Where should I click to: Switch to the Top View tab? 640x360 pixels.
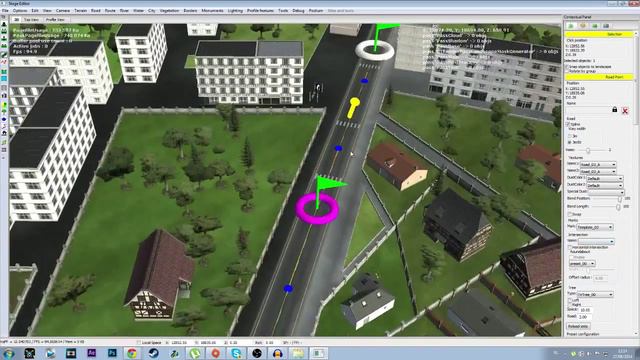click(x=31, y=20)
